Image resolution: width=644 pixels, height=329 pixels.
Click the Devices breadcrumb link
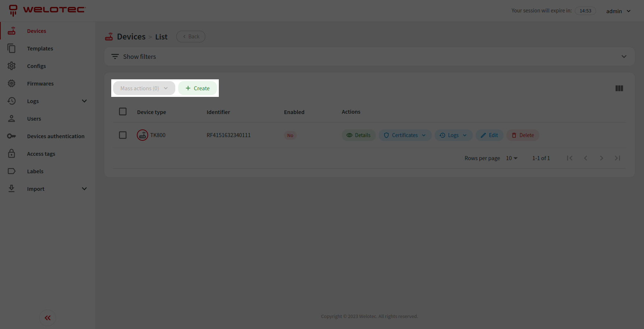131,37
